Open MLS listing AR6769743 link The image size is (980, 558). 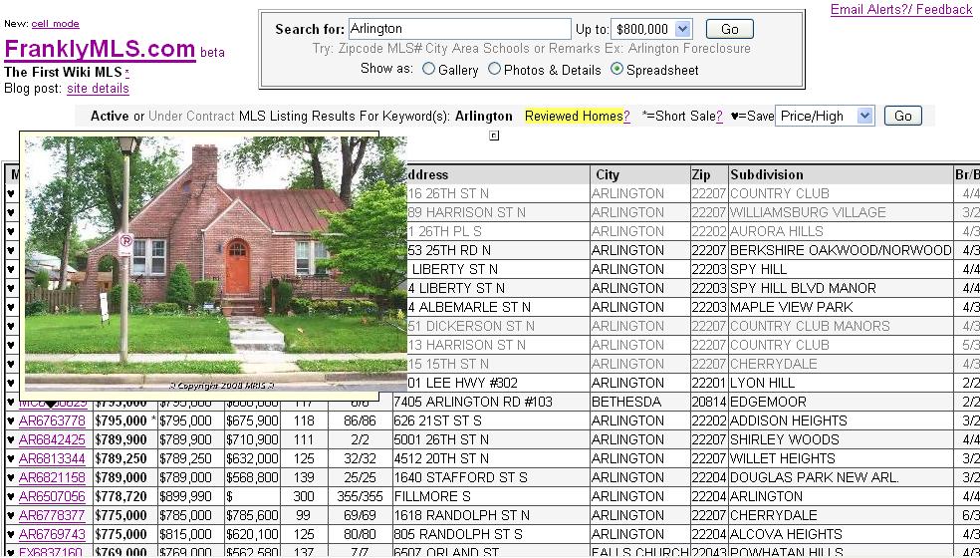pos(52,534)
